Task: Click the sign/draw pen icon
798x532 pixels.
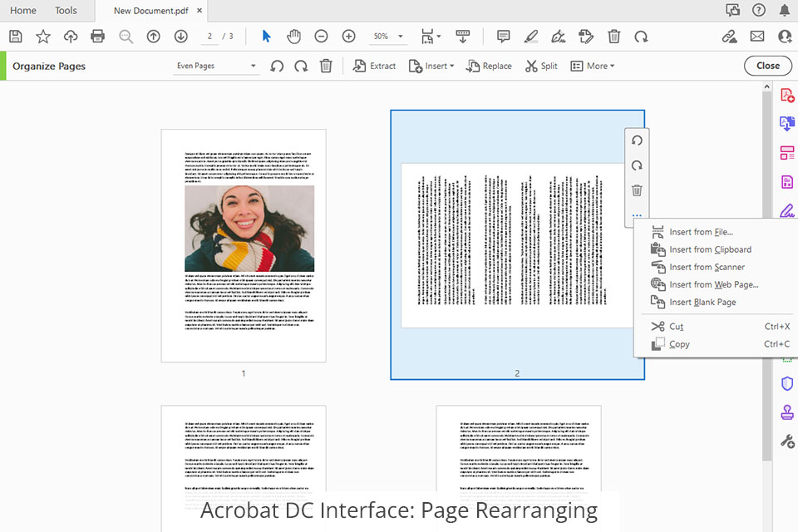Action: pos(559,36)
